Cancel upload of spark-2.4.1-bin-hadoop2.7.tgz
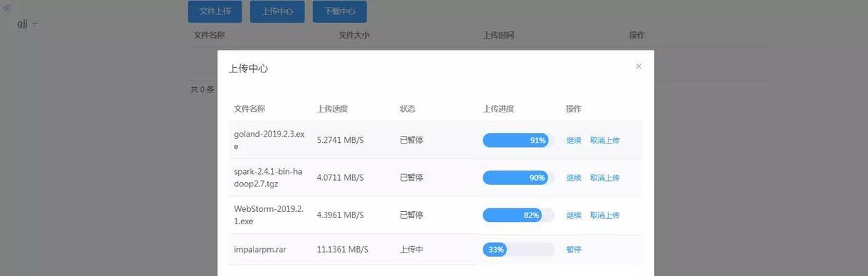Screen dimensions: 868x276 coord(605,177)
